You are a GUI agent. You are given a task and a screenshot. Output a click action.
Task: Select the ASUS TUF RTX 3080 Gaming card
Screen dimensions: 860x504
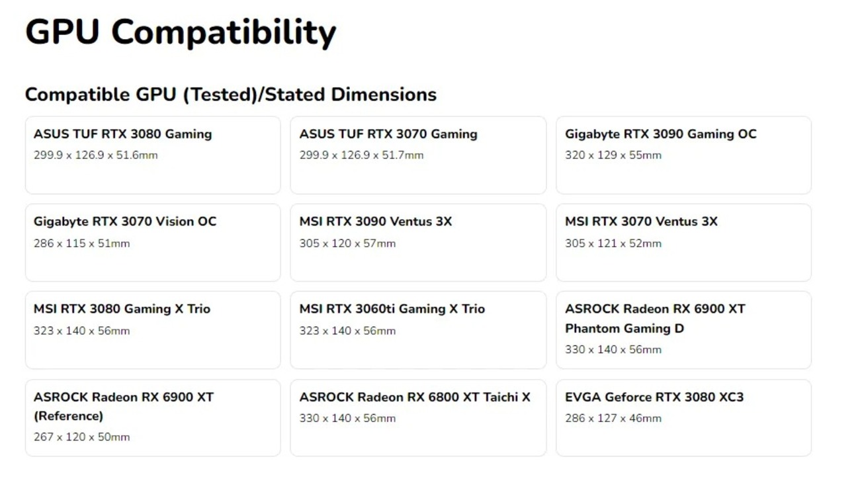coord(152,155)
